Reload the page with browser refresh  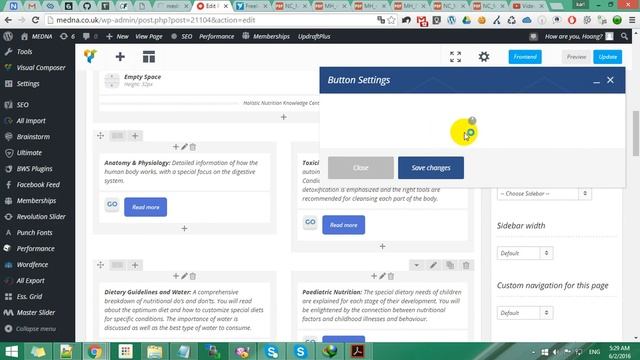[x=36, y=20]
